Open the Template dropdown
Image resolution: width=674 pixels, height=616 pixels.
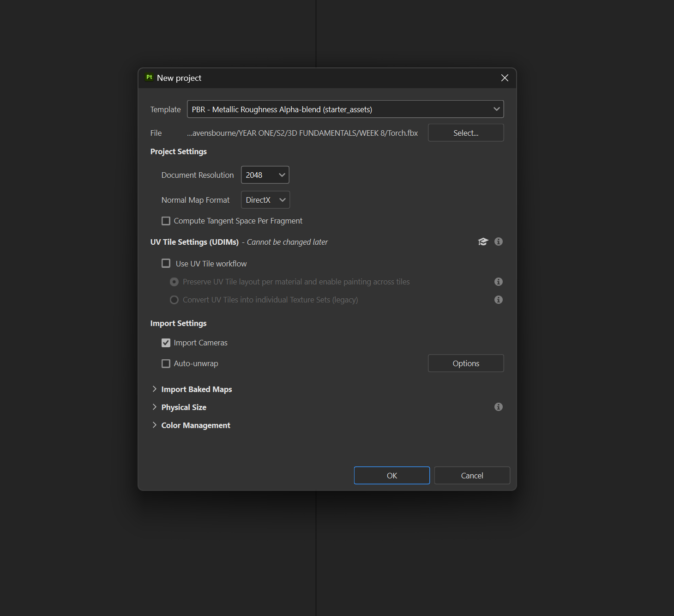click(345, 109)
